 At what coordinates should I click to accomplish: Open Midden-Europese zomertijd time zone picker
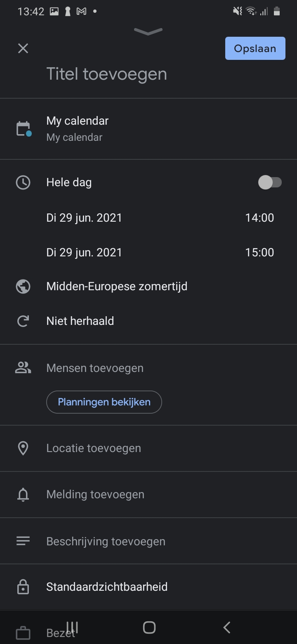coord(117,286)
